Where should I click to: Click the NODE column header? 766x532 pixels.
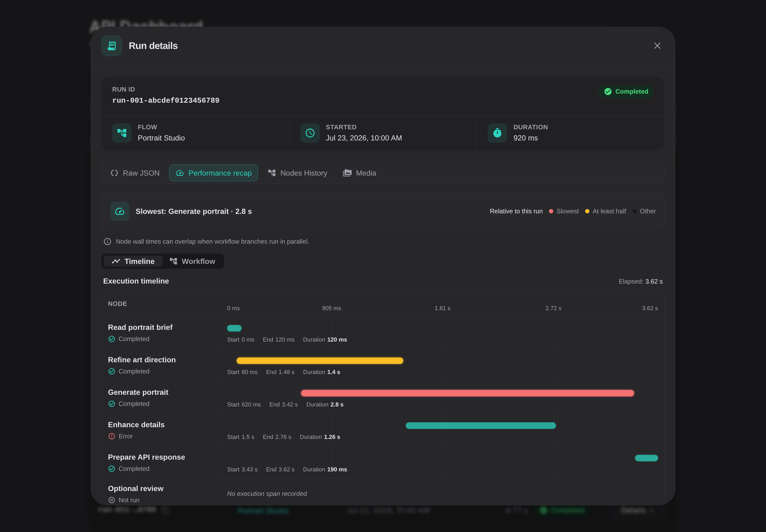[x=117, y=304]
